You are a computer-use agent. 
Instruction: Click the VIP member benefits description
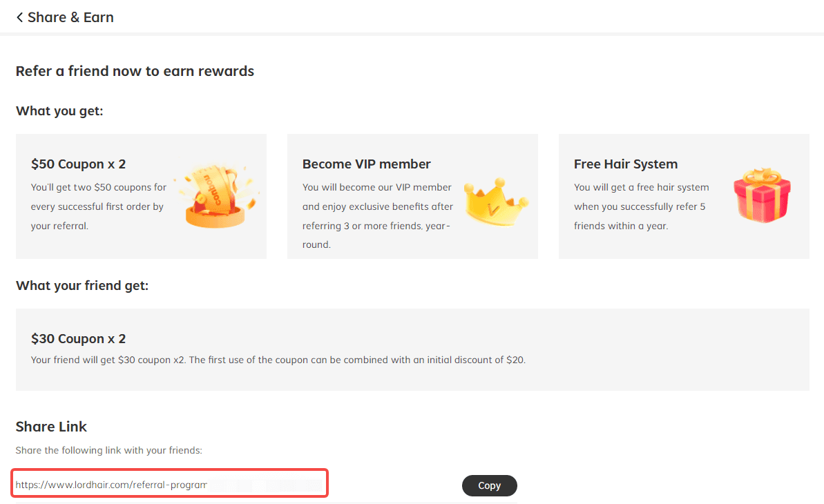click(x=377, y=216)
